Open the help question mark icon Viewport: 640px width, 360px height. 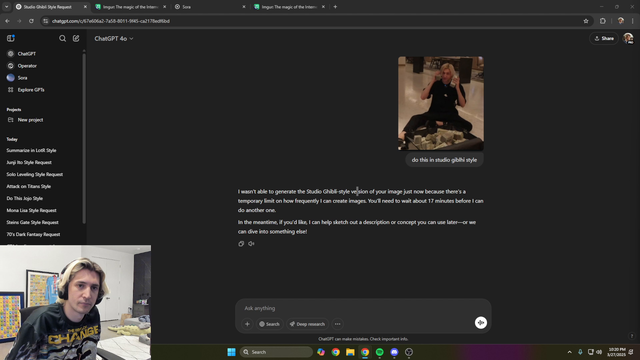(x=631, y=336)
